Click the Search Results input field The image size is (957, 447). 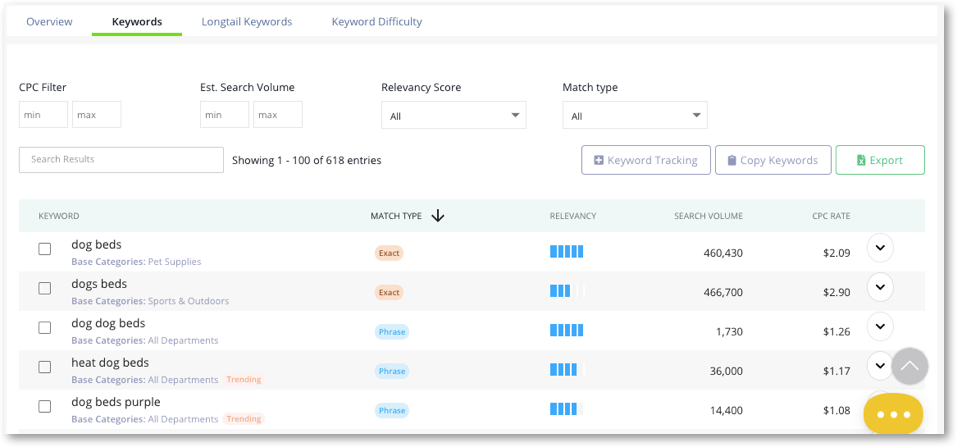pyautogui.click(x=121, y=160)
